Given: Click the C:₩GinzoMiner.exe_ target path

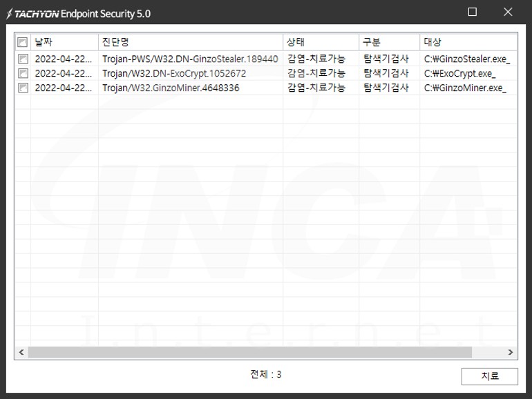Looking at the screenshot, I should [x=465, y=88].
